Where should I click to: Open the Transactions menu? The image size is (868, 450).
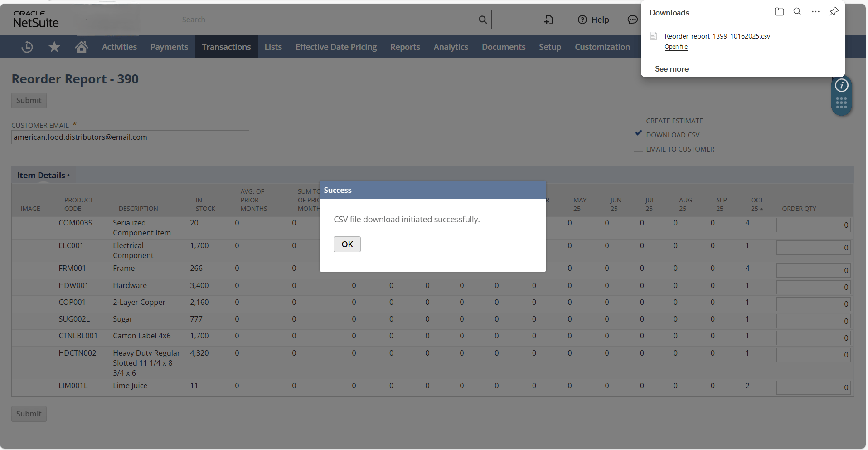pyautogui.click(x=226, y=47)
